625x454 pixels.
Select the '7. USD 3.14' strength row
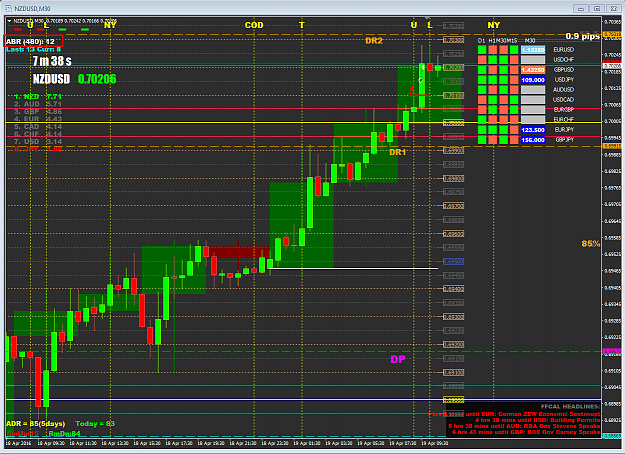point(38,142)
